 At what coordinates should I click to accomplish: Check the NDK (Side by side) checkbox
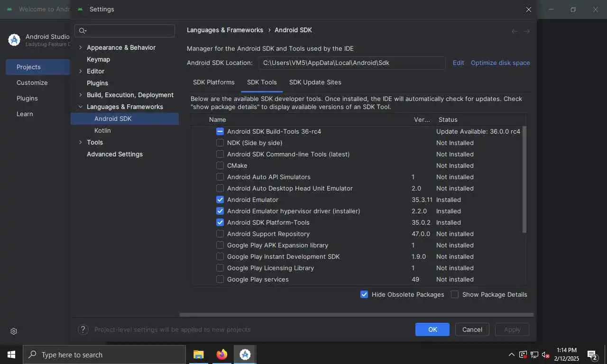point(220,143)
